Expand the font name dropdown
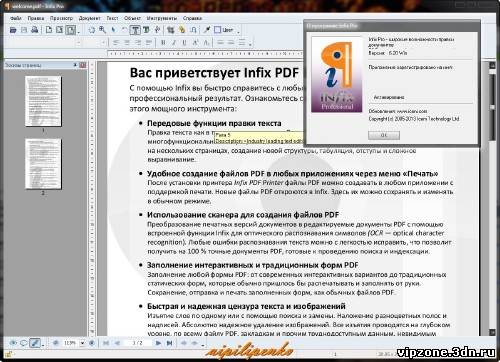 pyautogui.click(x=79, y=43)
